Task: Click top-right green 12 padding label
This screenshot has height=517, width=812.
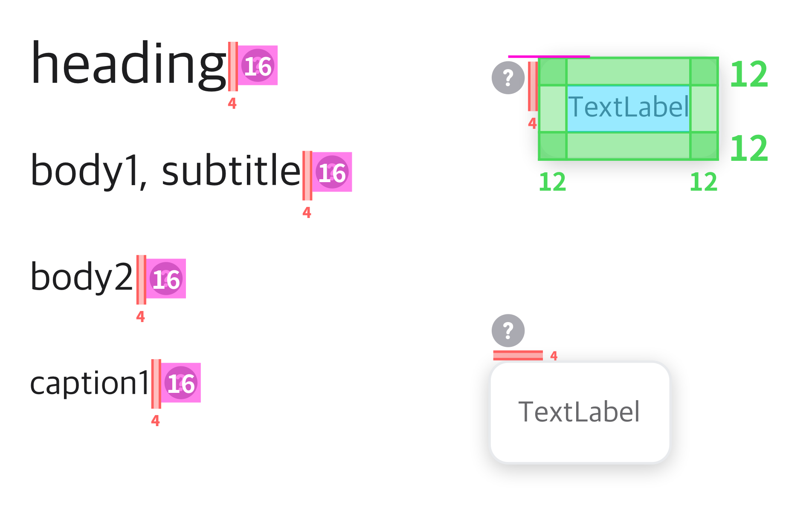Action: pyautogui.click(x=749, y=75)
